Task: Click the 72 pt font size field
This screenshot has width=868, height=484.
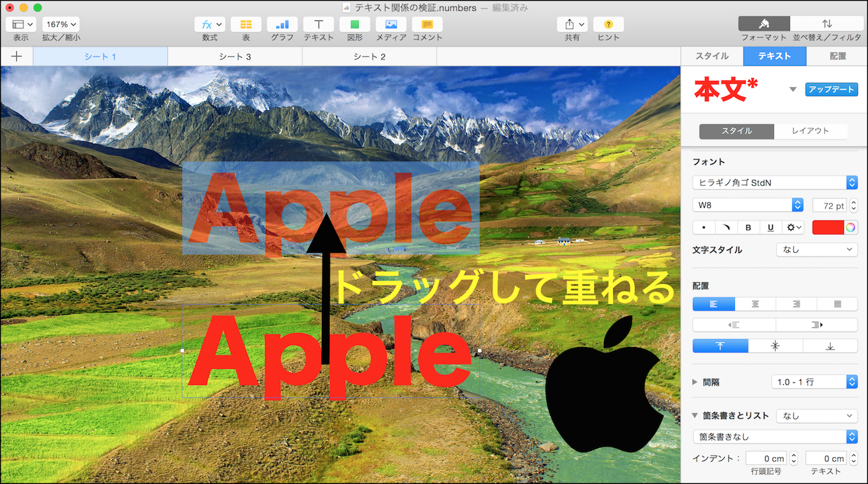Action: pos(829,205)
